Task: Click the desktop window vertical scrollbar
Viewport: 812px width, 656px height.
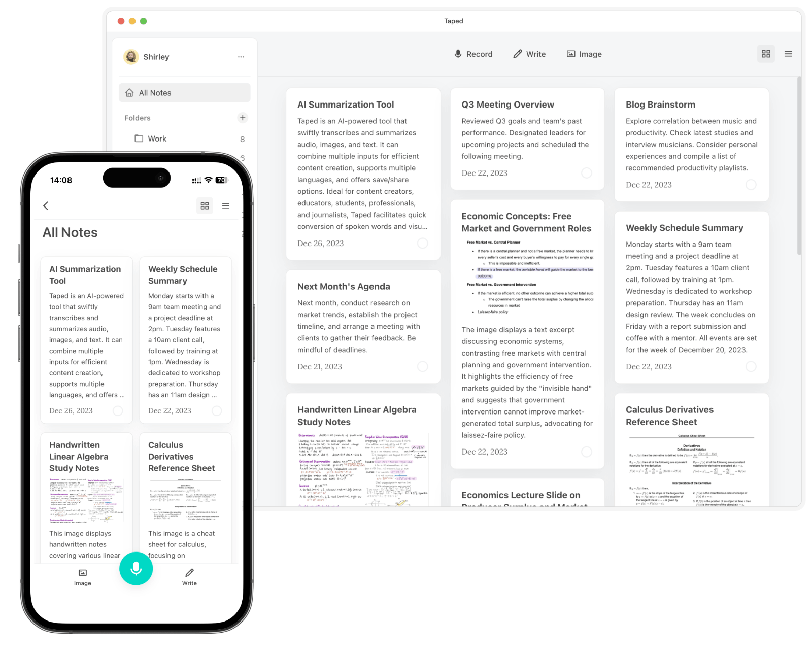Action: coord(799,166)
